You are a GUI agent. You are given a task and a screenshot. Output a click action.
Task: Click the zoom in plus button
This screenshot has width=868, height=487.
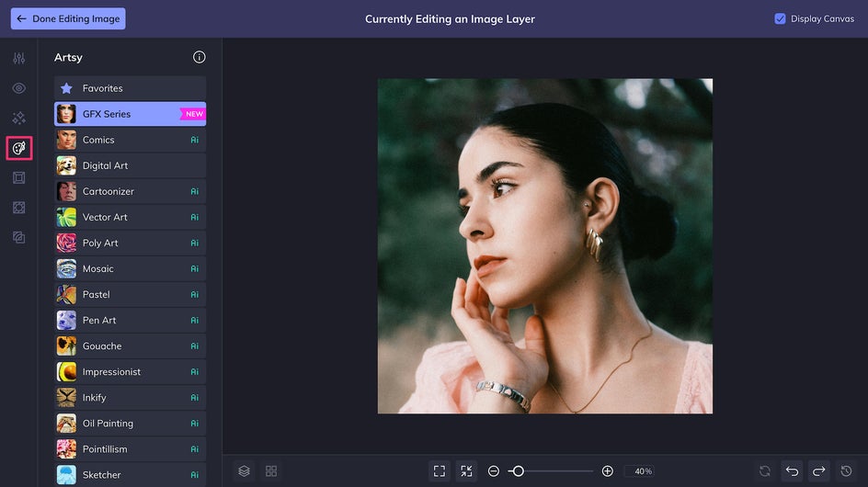pos(607,471)
